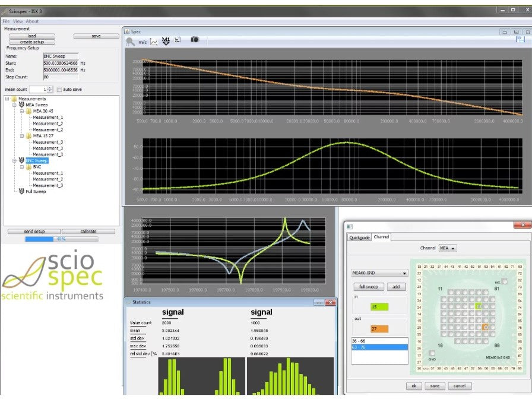Click the channel dialog title bar icon
Image resolution: width=532 pixels, height=399 pixels.
[350, 226]
